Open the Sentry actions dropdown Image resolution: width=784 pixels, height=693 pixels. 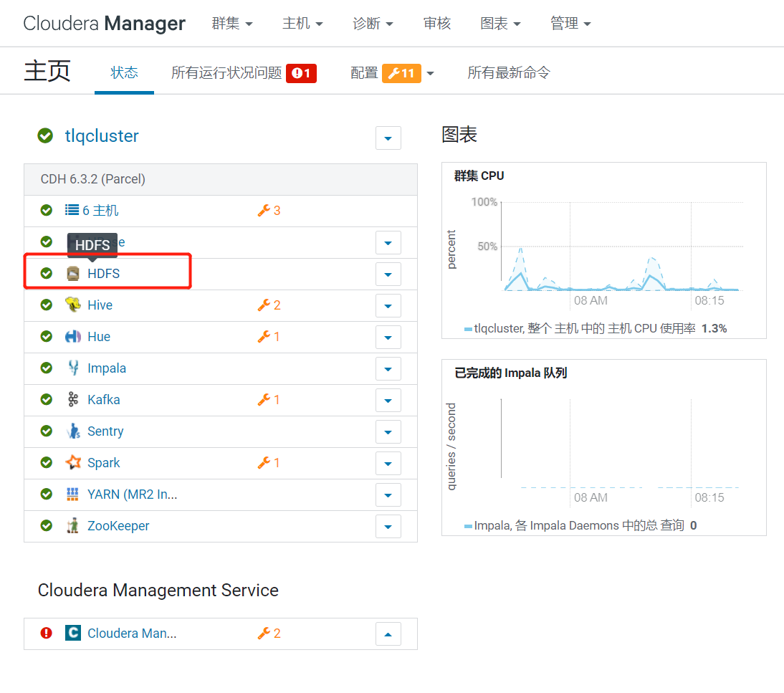388,431
